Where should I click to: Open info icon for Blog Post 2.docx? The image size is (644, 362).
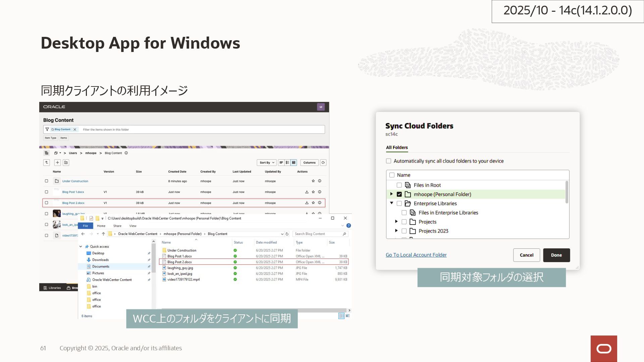[x=320, y=203]
